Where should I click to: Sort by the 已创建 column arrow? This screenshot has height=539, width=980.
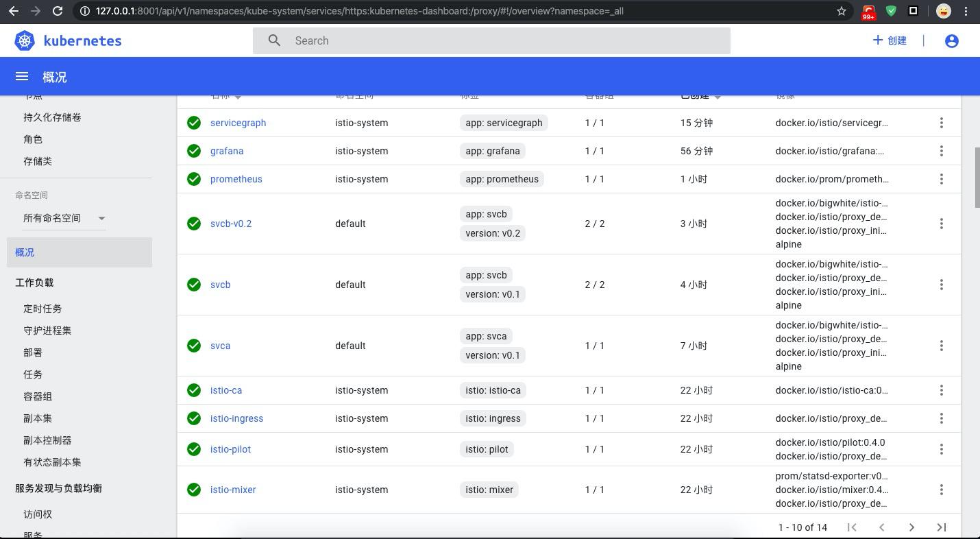pos(718,97)
